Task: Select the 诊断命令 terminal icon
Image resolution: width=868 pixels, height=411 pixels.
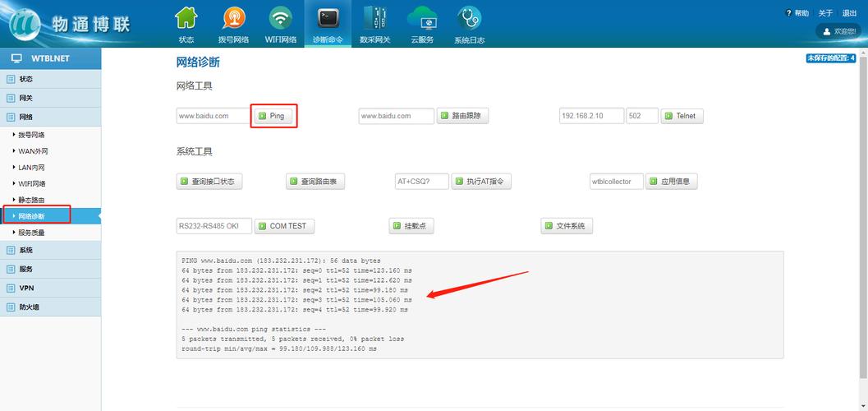Action: point(328,18)
